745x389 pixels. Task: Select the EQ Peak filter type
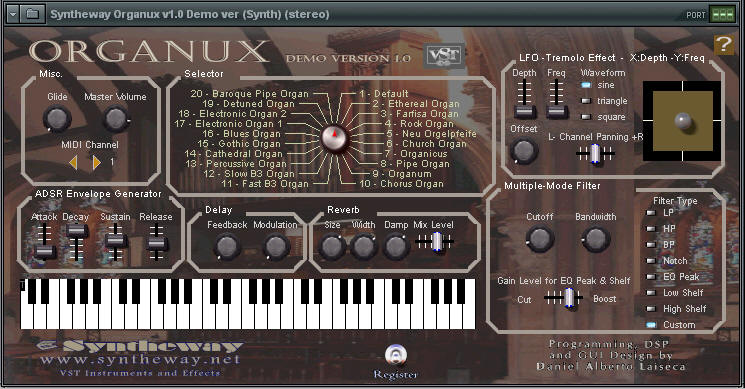[651, 277]
